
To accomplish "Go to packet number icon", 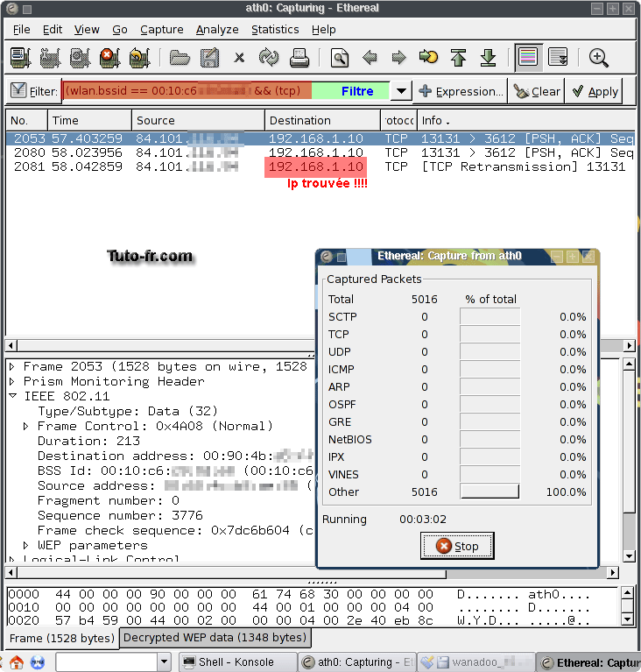I will (428, 57).
